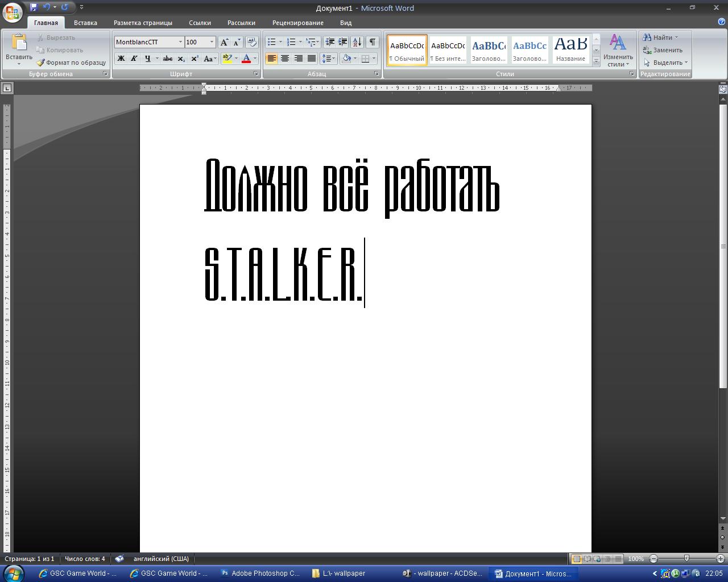
Task: Sort the selected text alphabetically
Action: (357, 42)
